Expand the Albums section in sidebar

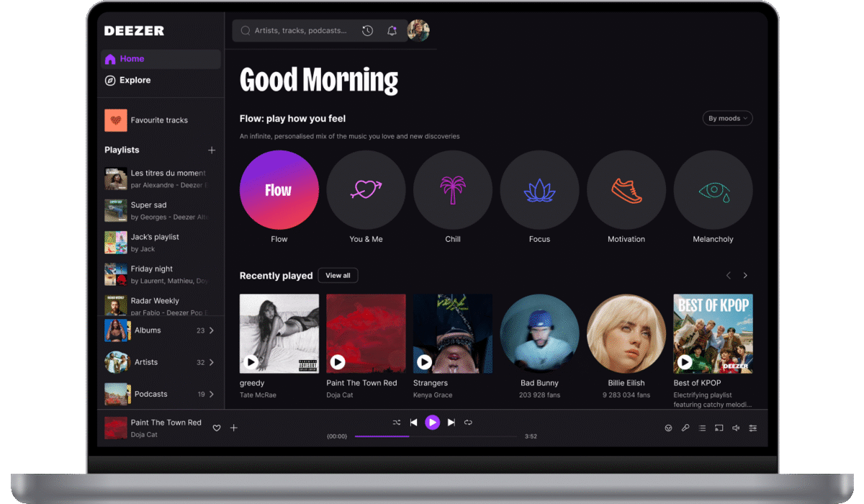click(x=211, y=330)
